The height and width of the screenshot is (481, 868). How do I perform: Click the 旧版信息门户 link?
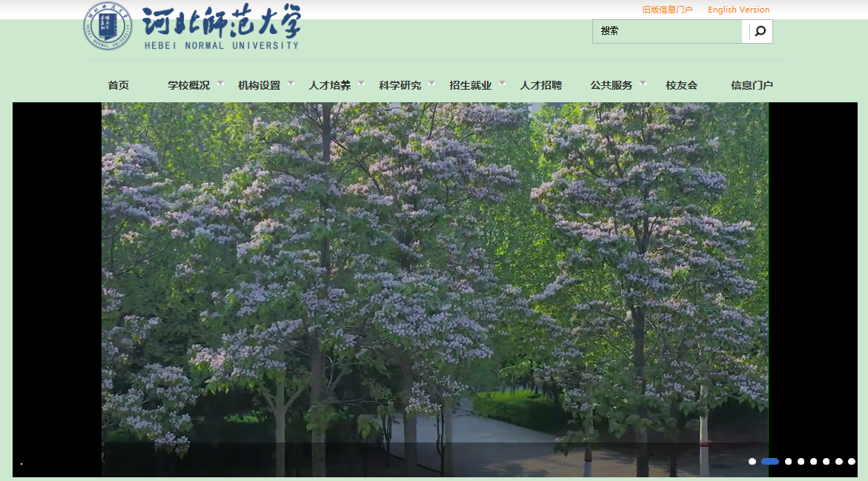pyautogui.click(x=666, y=9)
